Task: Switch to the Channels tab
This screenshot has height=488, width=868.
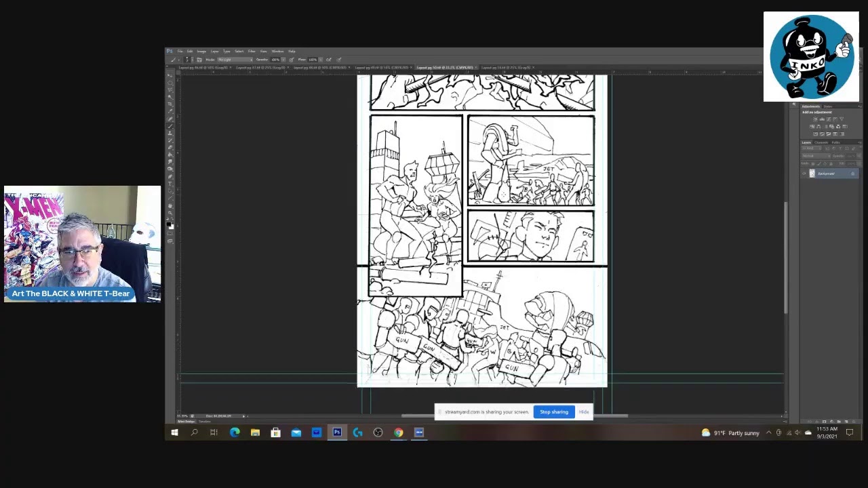Action: [x=822, y=142]
